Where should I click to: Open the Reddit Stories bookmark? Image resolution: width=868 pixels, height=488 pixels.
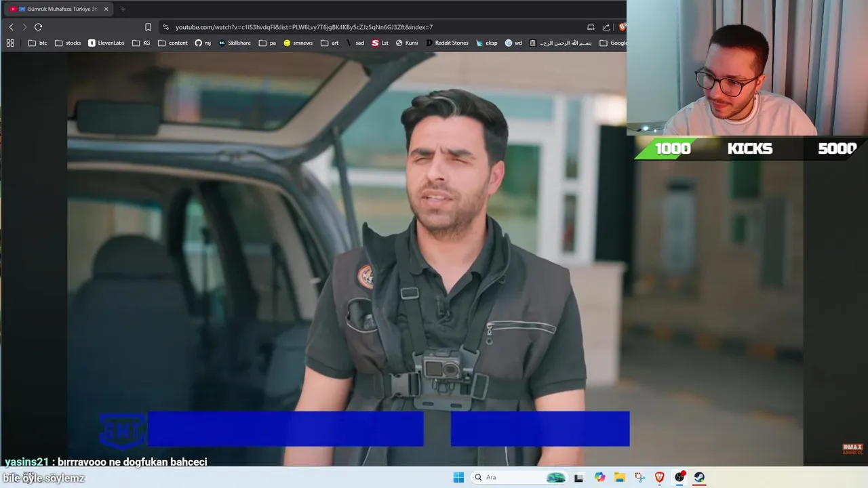click(x=447, y=43)
